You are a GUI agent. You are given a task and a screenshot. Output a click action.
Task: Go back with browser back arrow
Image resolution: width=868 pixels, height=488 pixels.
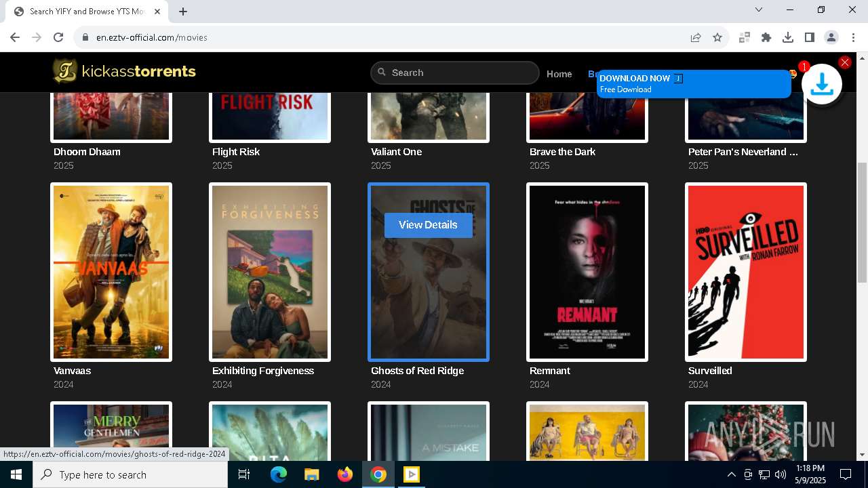tap(15, 37)
